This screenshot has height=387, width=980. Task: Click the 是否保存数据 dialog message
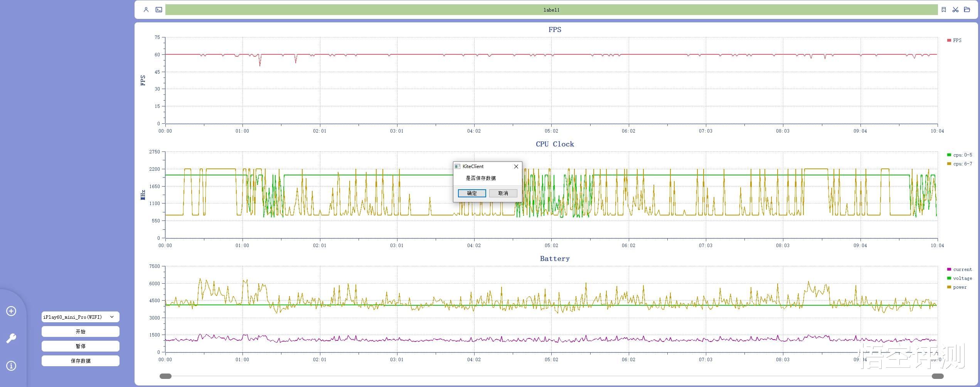(x=481, y=178)
